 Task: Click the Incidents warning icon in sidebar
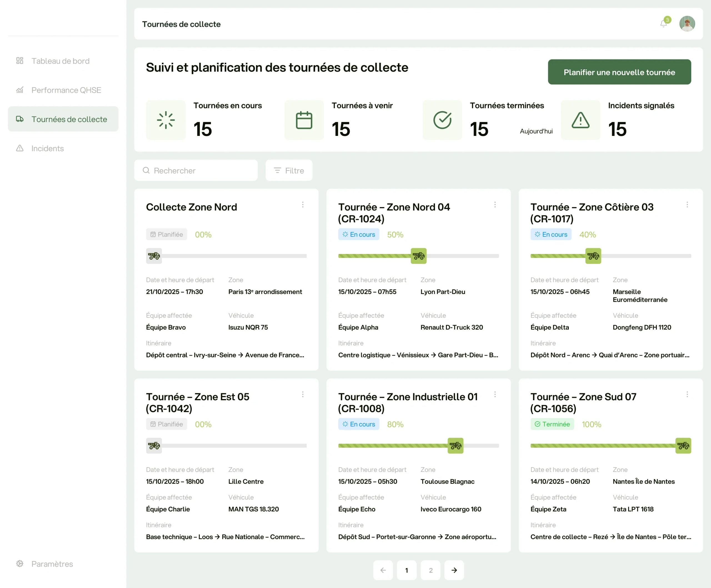click(20, 148)
